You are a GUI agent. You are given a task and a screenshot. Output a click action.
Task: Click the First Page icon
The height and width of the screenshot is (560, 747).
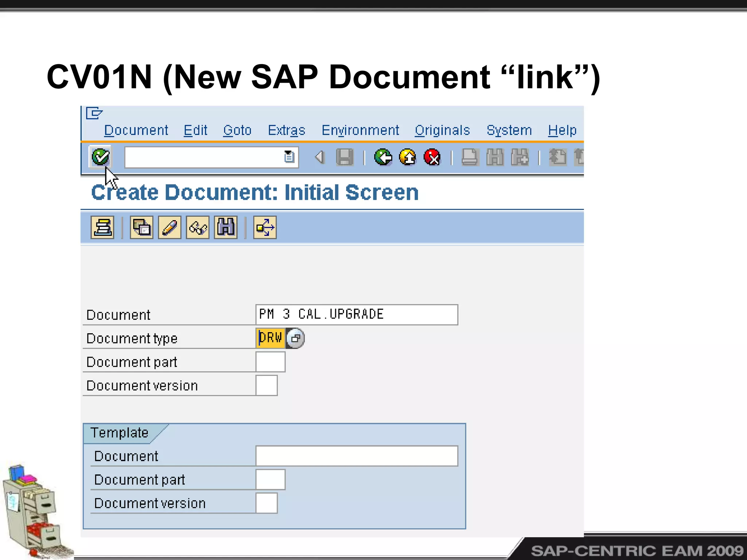click(x=558, y=157)
